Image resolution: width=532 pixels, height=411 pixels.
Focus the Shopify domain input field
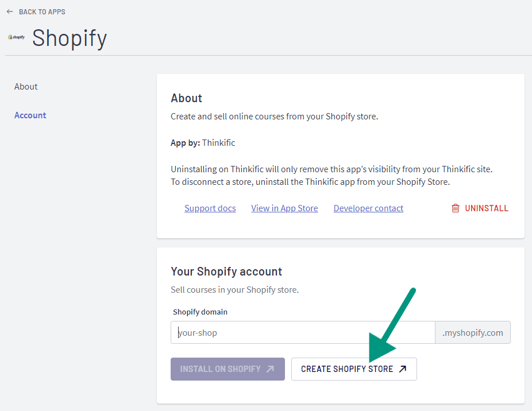(303, 332)
